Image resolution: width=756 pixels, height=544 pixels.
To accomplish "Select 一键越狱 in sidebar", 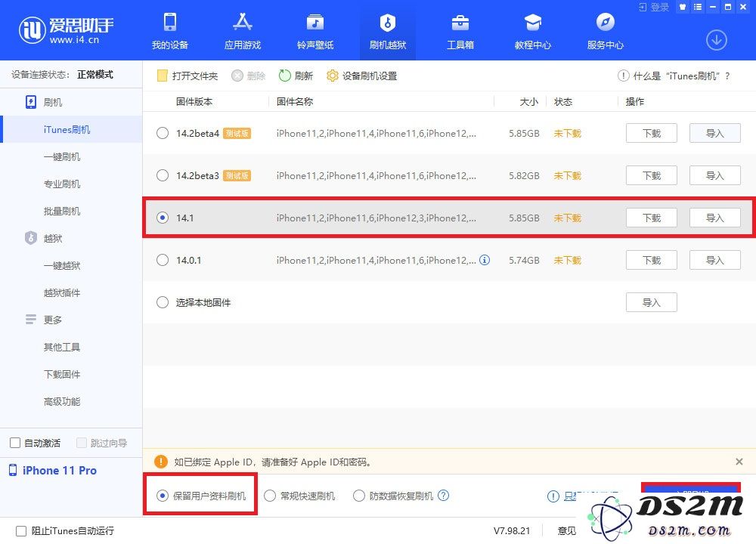I will tap(62, 265).
